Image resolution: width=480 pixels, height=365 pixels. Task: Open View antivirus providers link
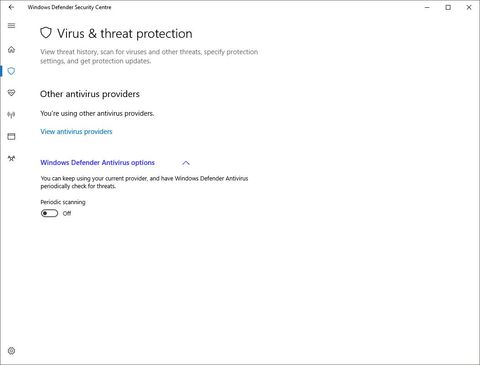pyautogui.click(x=76, y=132)
